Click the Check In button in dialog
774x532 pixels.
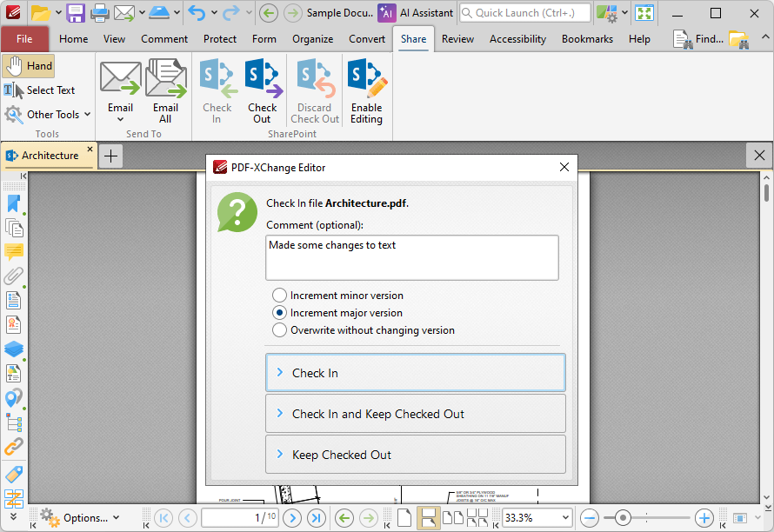pyautogui.click(x=415, y=373)
